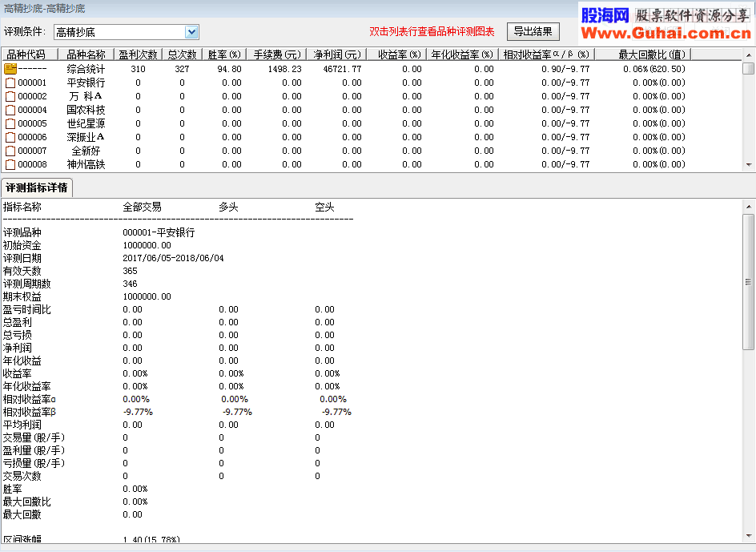Click the icon next to 000004

click(10, 110)
